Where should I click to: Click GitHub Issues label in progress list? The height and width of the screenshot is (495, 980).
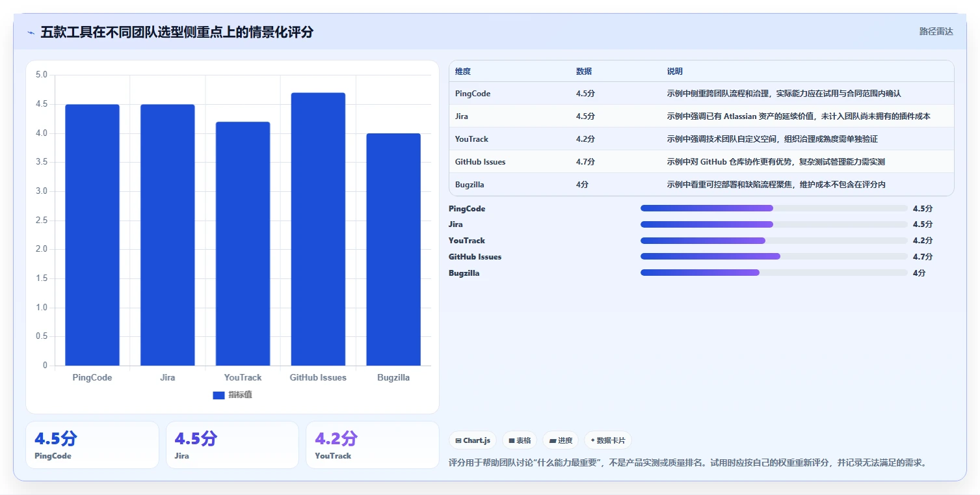click(x=475, y=257)
